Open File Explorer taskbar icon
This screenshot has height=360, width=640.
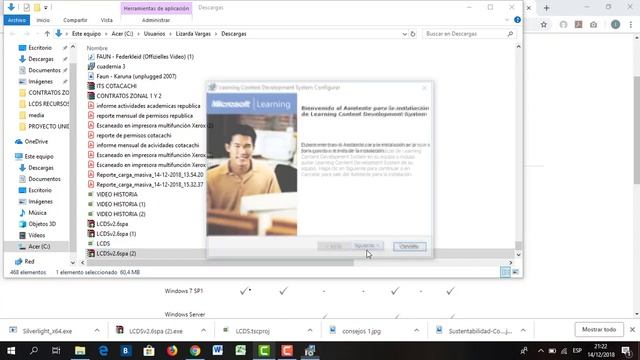coord(80,351)
